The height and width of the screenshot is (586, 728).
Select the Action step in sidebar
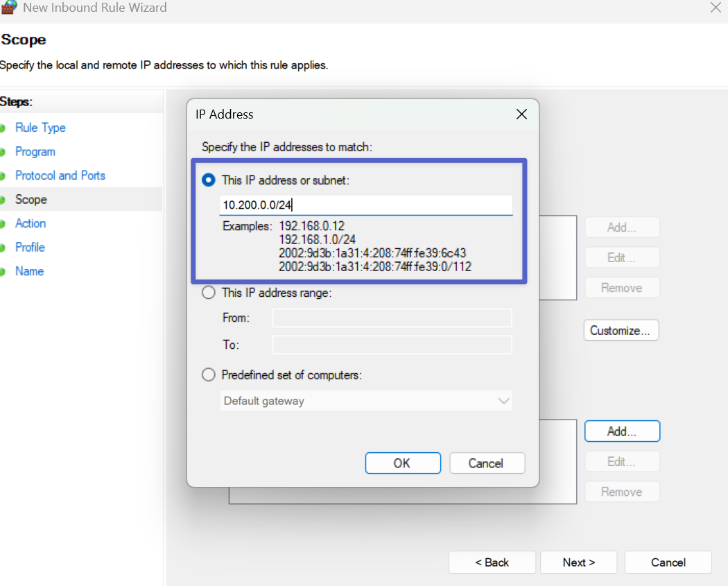(31, 223)
